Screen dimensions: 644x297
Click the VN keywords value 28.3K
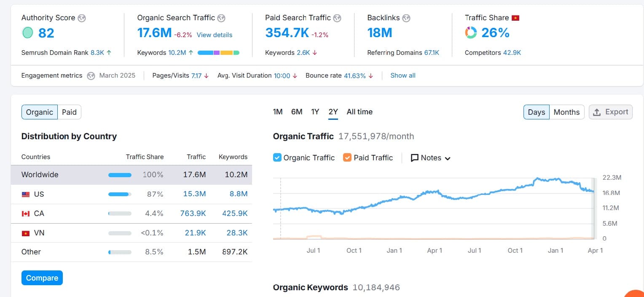click(x=237, y=233)
